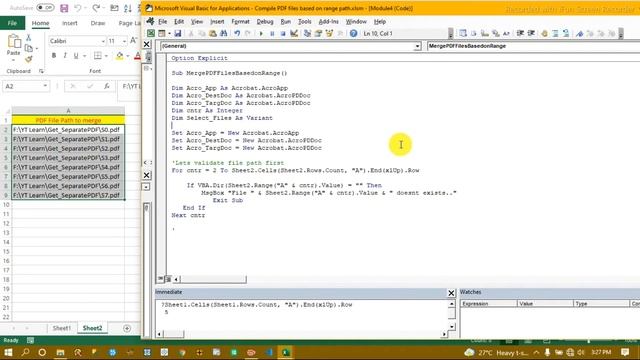
Task: Click the PDF File Path to merge header cell
Action: 68,120
